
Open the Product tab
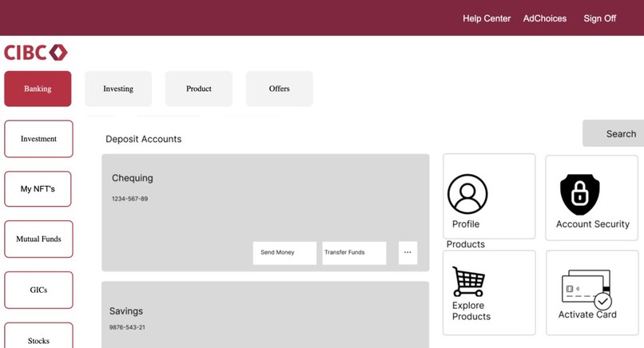click(x=199, y=89)
